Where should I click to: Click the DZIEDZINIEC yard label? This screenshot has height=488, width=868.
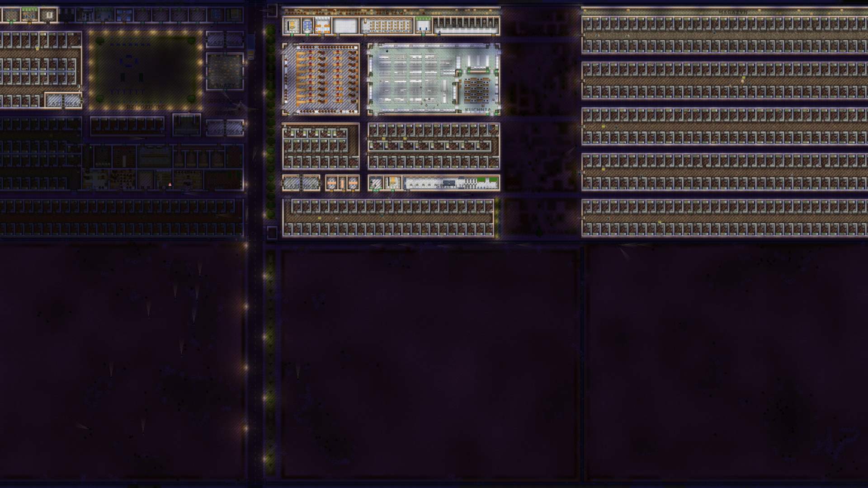tap(145, 107)
